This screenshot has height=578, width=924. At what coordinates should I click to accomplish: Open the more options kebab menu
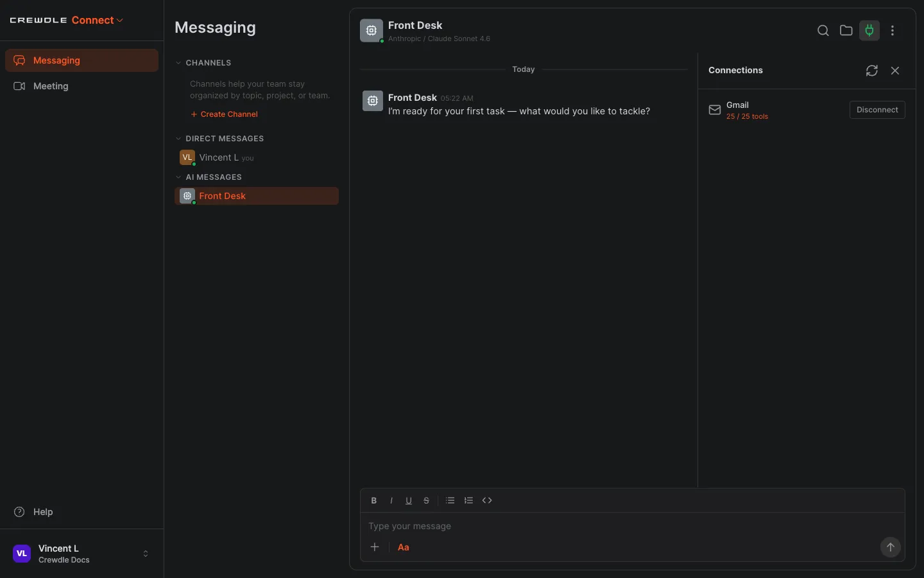[893, 30]
